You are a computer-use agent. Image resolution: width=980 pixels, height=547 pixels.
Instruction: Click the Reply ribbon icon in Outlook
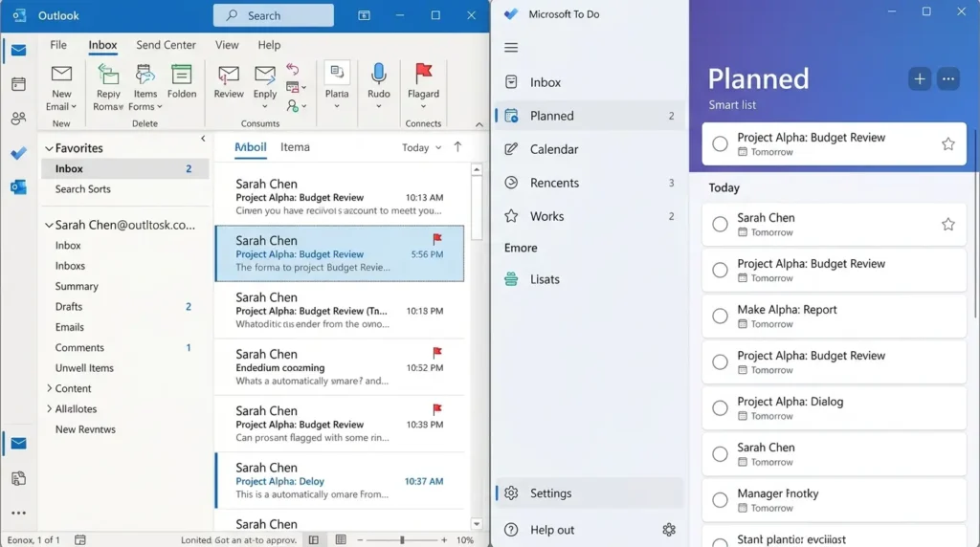[x=108, y=75]
